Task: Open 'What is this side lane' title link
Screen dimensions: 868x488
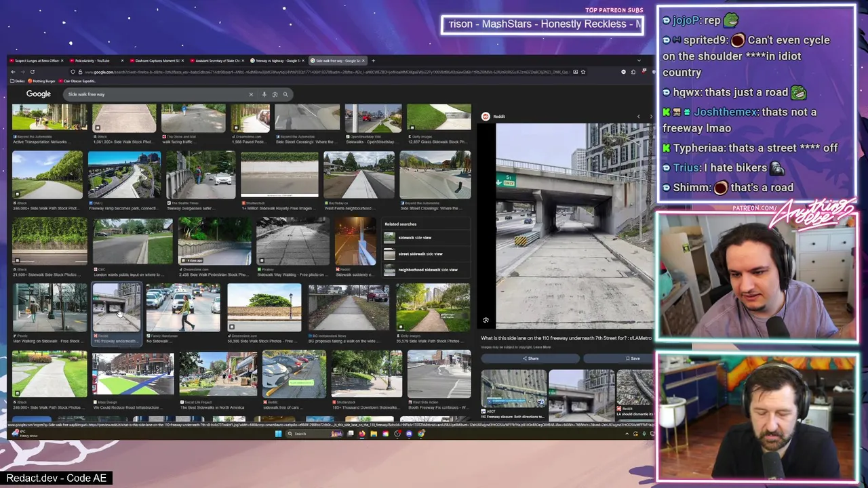Action: 566,338
